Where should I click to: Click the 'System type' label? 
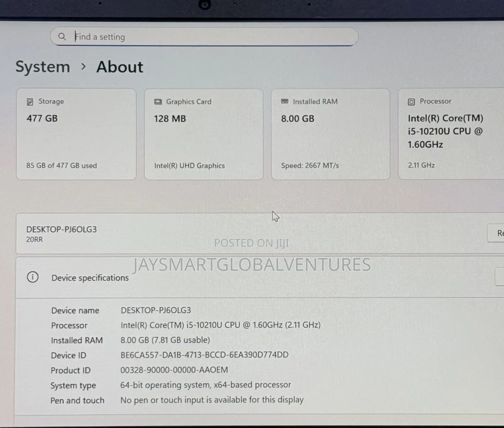73,385
